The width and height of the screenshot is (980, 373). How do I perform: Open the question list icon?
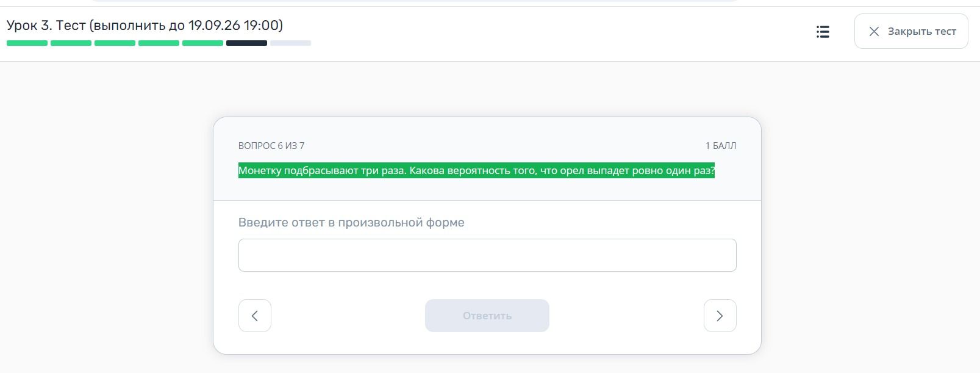pyautogui.click(x=823, y=32)
